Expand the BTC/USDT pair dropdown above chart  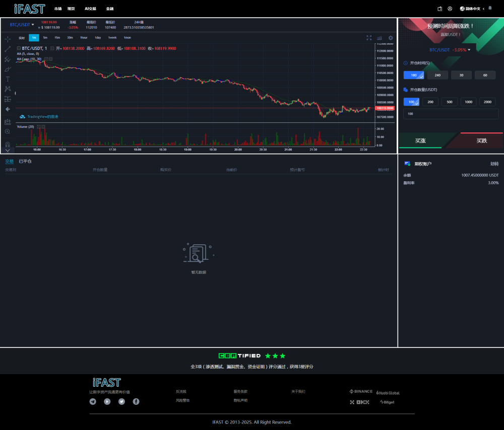click(22, 24)
